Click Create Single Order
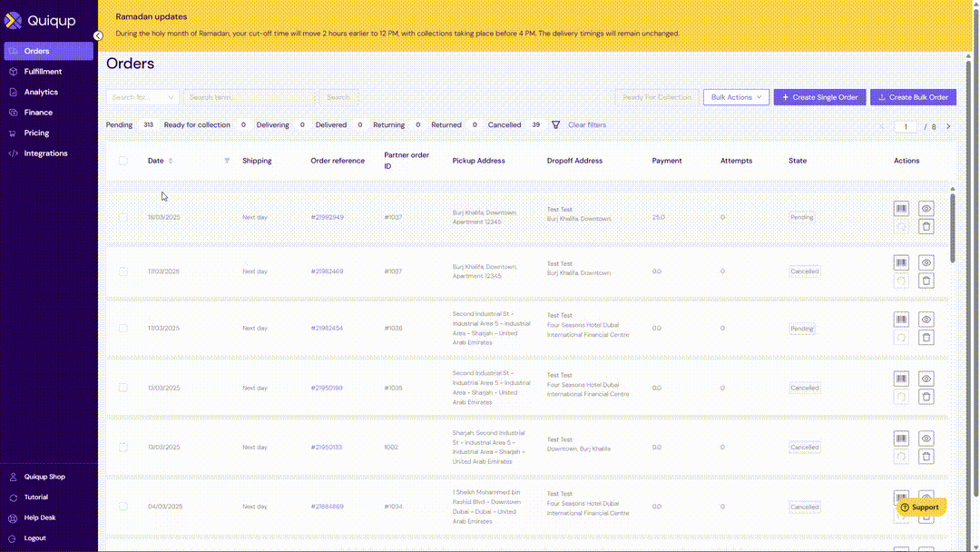The image size is (980, 552). [820, 97]
